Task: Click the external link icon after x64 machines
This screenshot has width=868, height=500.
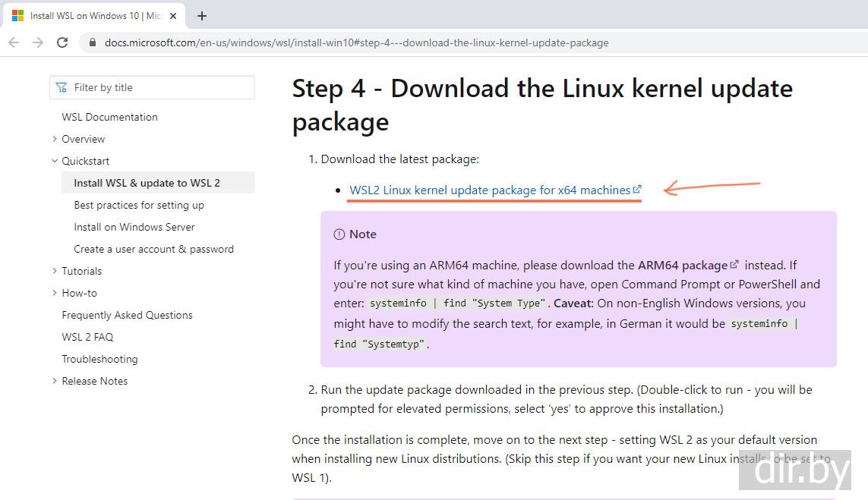Action: coord(637,190)
